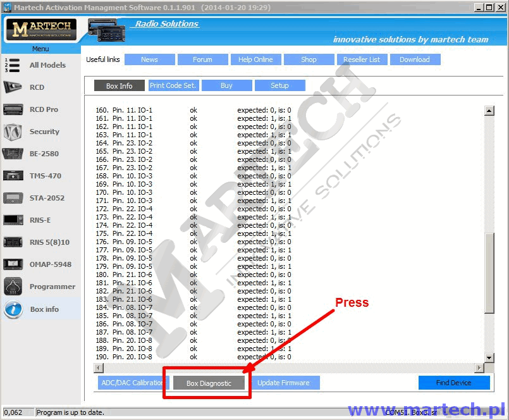The height and width of the screenshot is (420, 509).
Task: Start ADC/DAC Calibration
Action: [133, 383]
